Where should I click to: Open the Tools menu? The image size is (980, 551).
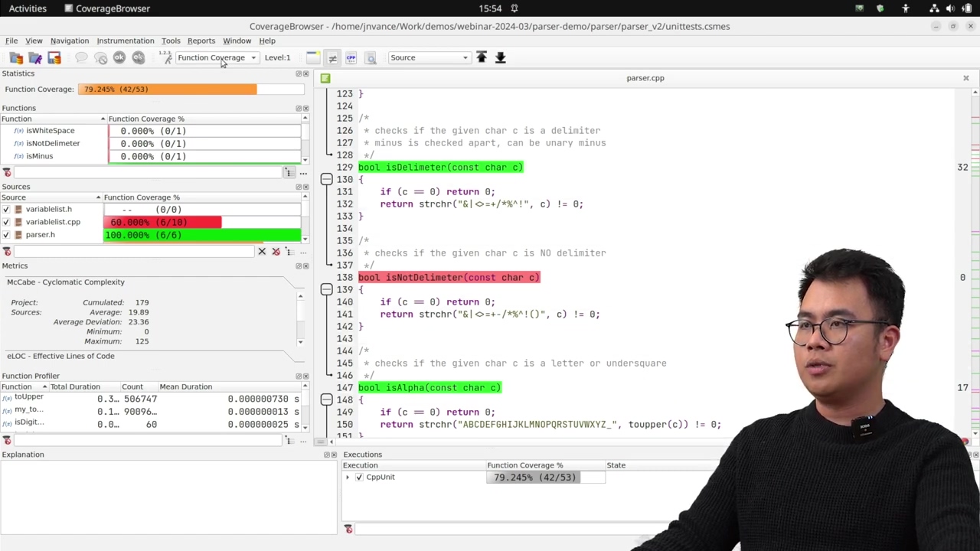click(x=170, y=41)
